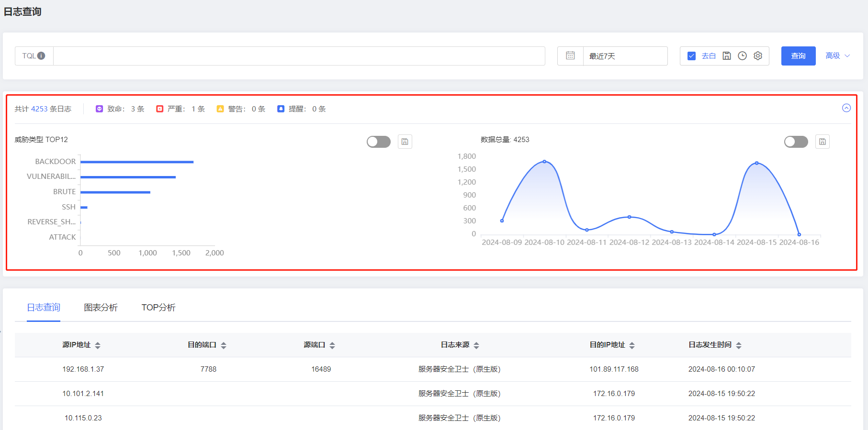
Task: Expand the 高级 advanced options
Action: (838, 56)
